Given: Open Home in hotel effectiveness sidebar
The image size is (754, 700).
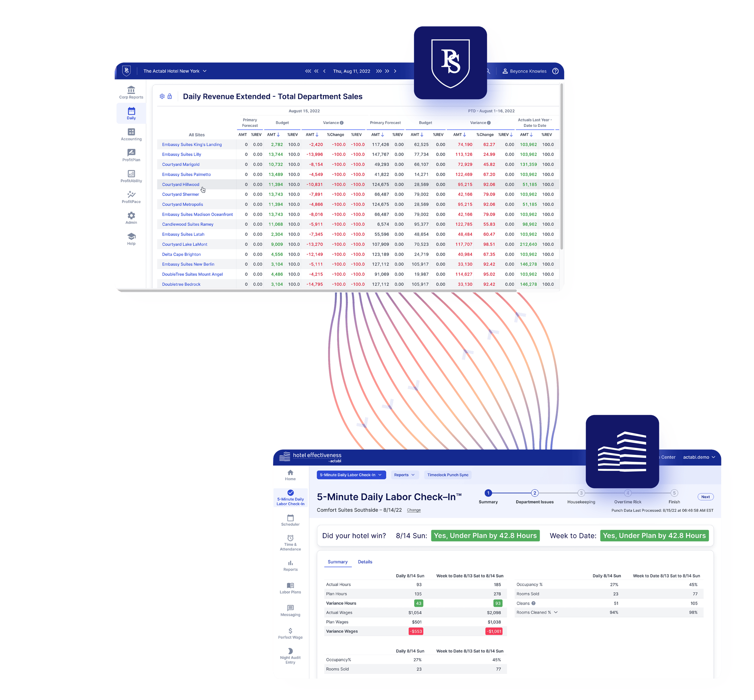Looking at the screenshot, I should click(290, 475).
